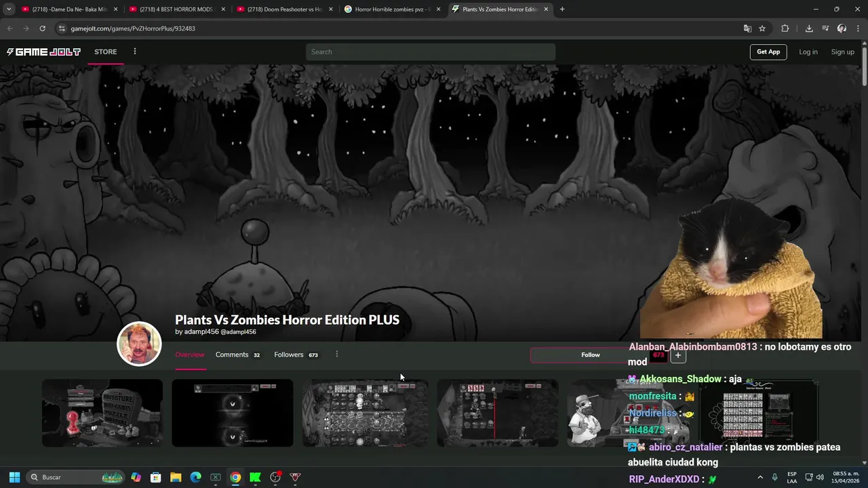Viewport: 868px width, 488px height.
Task: Switch the ESP LAA input language
Action: click(792, 477)
